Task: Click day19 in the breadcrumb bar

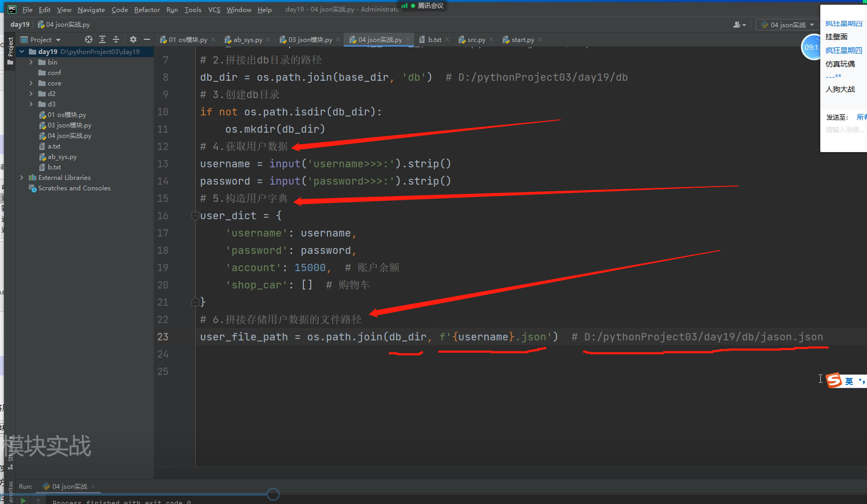Action: 20,25
